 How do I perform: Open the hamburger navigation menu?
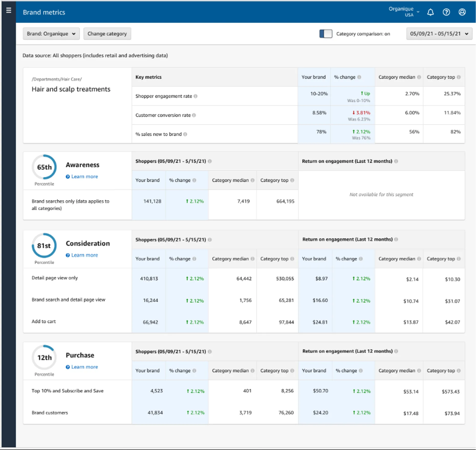point(8,10)
